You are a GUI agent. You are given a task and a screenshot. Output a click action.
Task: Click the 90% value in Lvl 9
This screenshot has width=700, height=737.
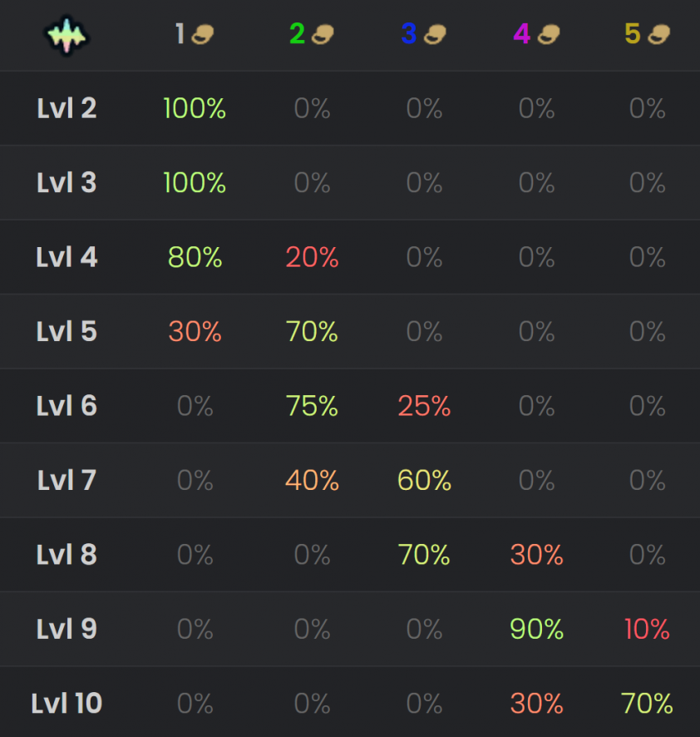pos(536,629)
